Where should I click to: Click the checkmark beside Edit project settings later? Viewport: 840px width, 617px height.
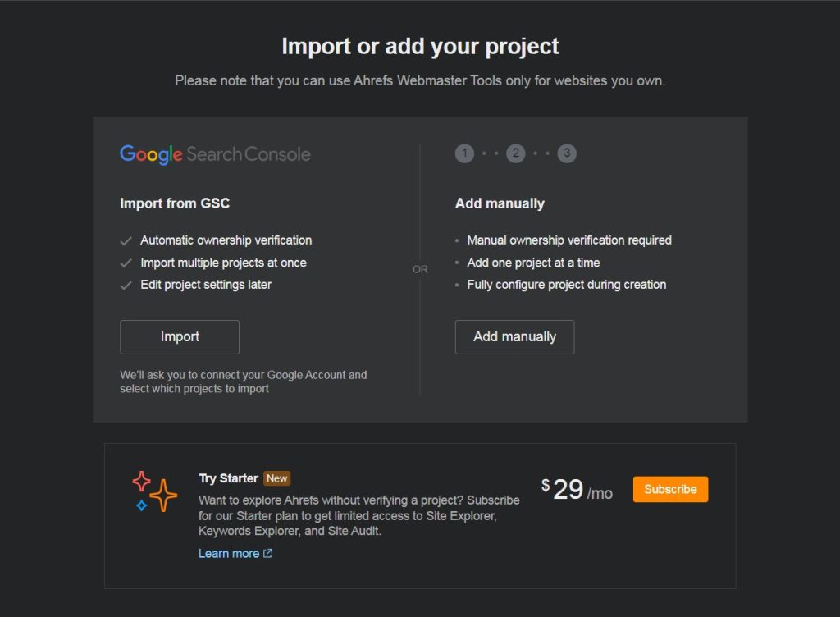[126, 286]
